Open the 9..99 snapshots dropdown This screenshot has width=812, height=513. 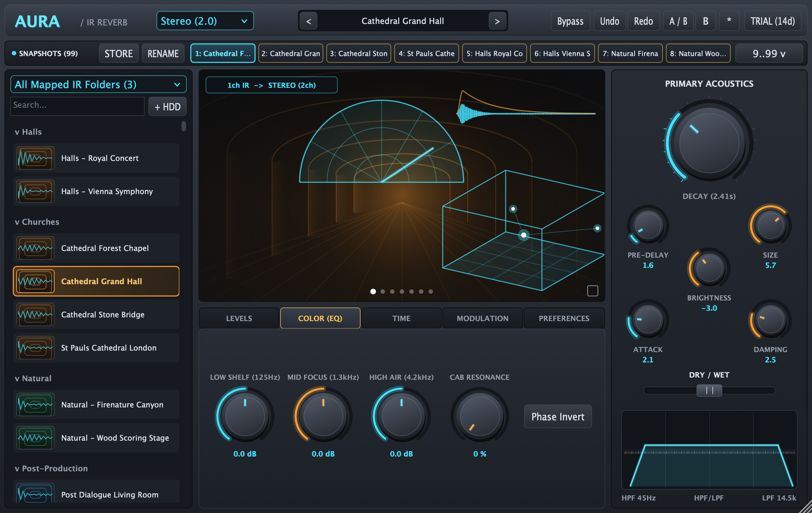coord(769,54)
